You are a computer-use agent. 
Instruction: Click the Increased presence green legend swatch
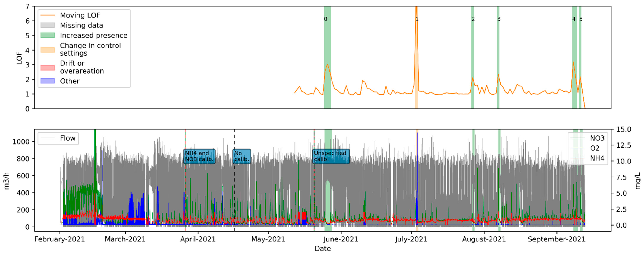pos(47,35)
